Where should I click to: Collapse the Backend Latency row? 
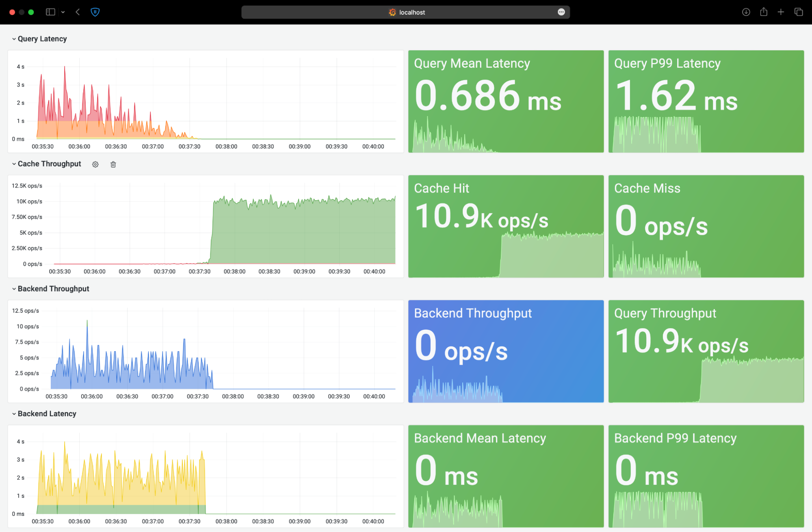click(14, 413)
